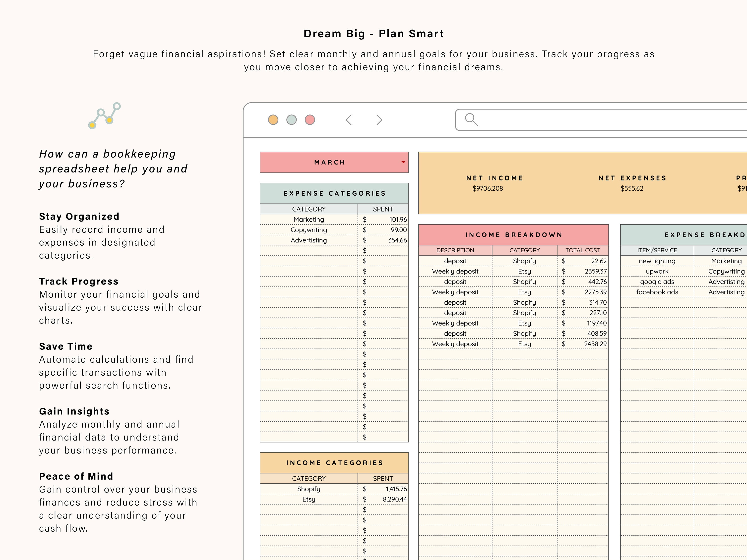This screenshot has width=747, height=560.
Task: Select the Marketing expense spent cell
Action: (x=383, y=219)
